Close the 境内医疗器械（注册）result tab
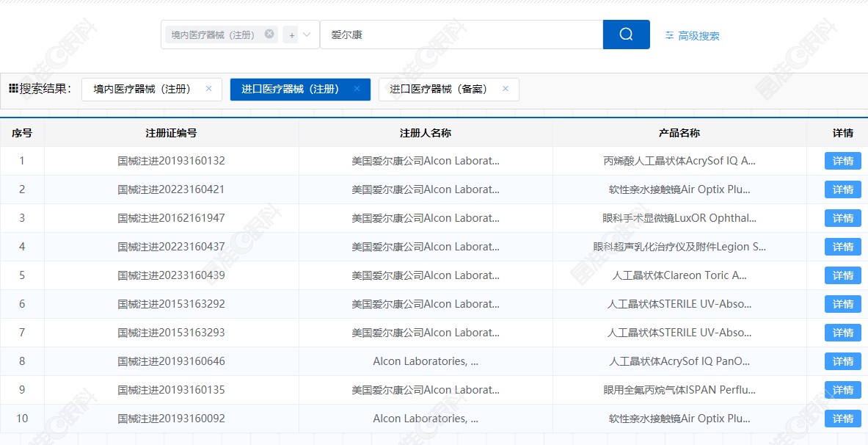 coord(208,89)
